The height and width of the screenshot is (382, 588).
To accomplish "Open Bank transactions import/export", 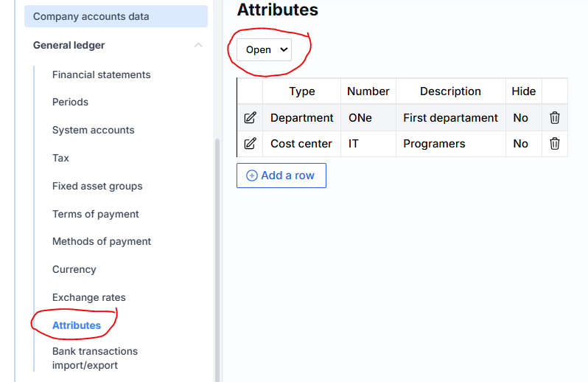I will [94, 358].
